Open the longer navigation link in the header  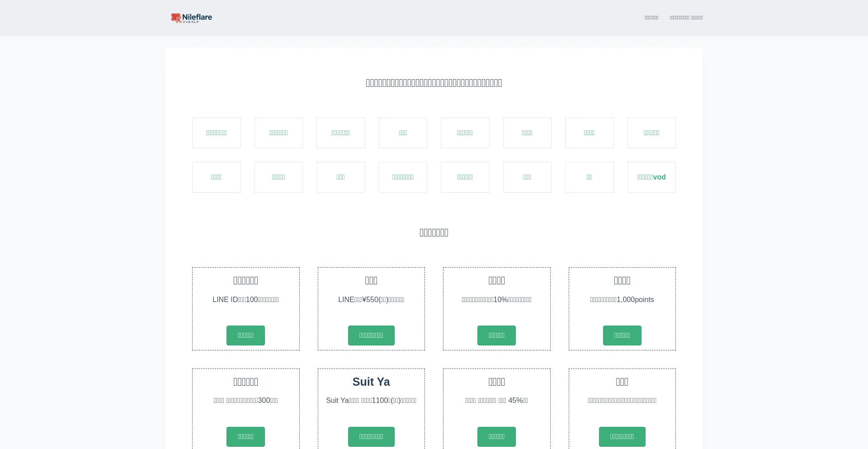[686, 18]
